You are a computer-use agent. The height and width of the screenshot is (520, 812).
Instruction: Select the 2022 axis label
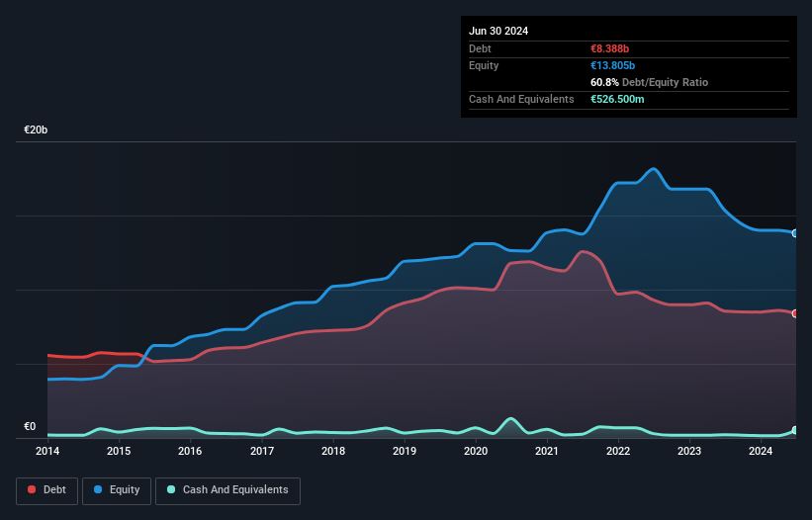618,451
